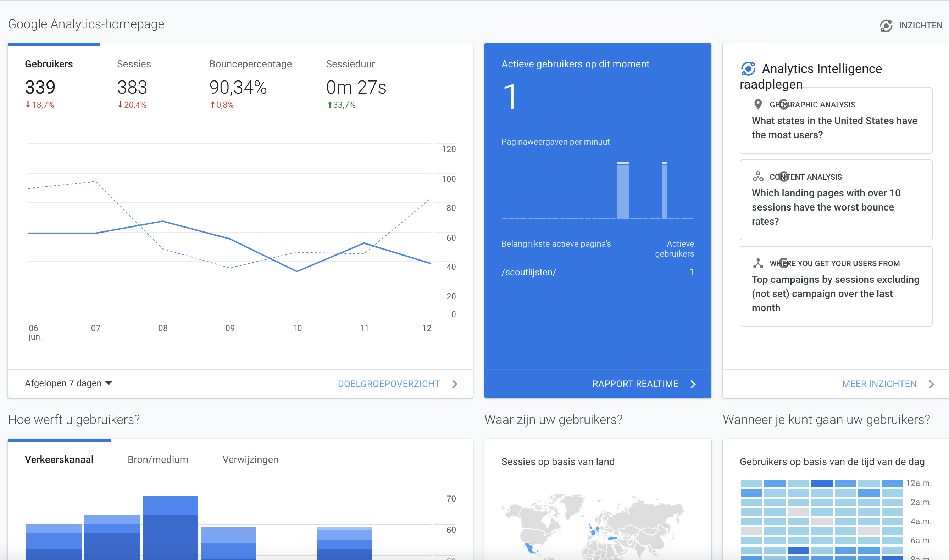The width and height of the screenshot is (949, 560).
Task: Open the Top campaigns by sessions question
Action: coord(836,286)
